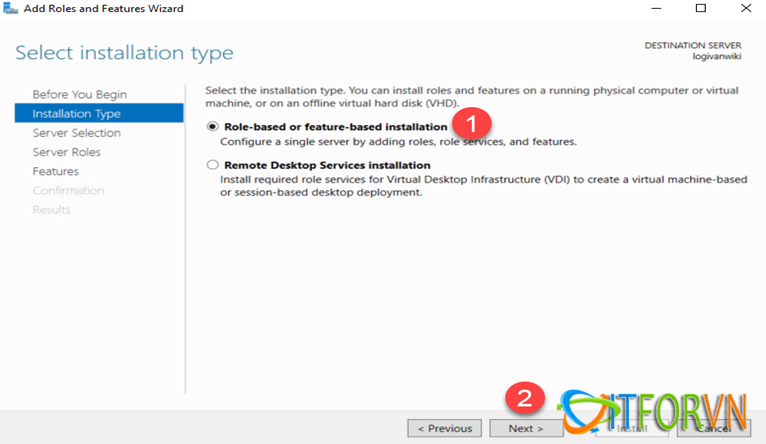The width and height of the screenshot is (766, 444).
Task: Click the destination server name logivanwiki
Action: [x=714, y=58]
